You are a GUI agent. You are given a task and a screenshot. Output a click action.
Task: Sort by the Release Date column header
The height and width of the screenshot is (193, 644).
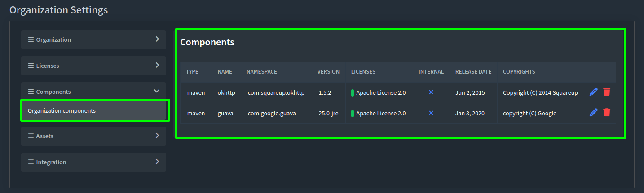(473, 72)
